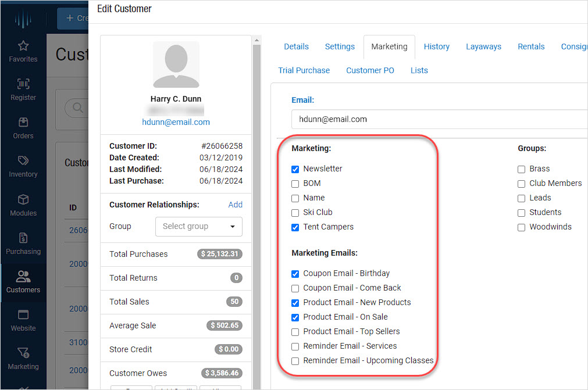Open Purchasing icon in sidebar
The image size is (588, 390).
(x=23, y=238)
